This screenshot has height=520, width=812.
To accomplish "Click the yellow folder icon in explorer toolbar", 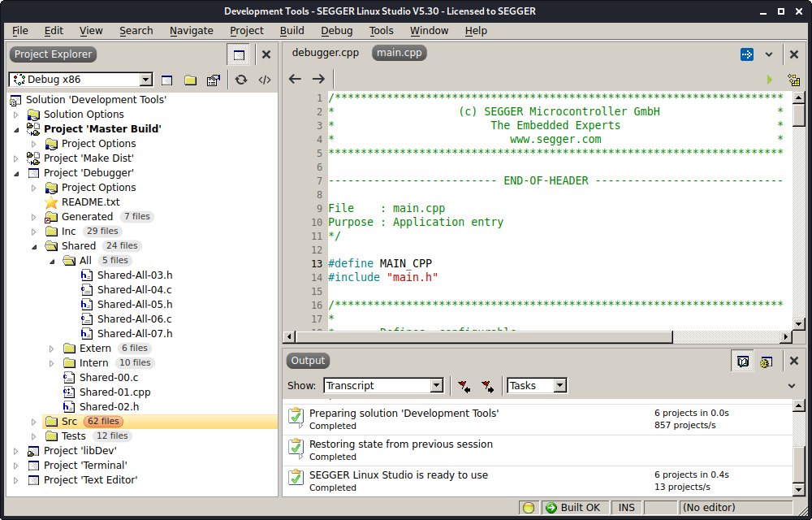I will tap(191, 80).
